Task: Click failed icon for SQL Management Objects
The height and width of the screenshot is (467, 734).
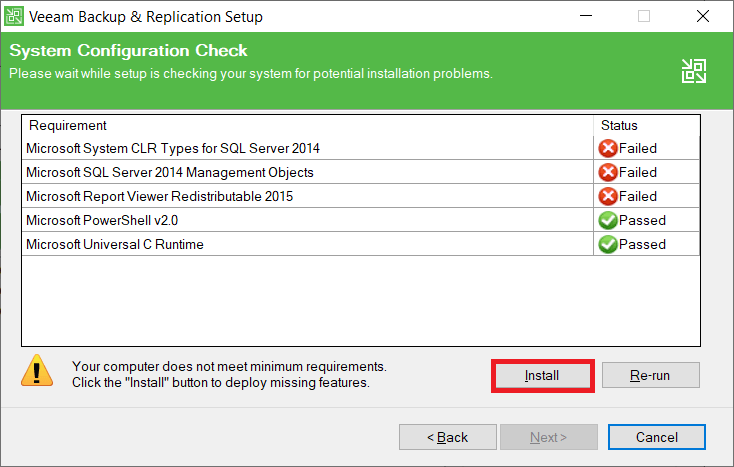Action: tap(607, 172)
